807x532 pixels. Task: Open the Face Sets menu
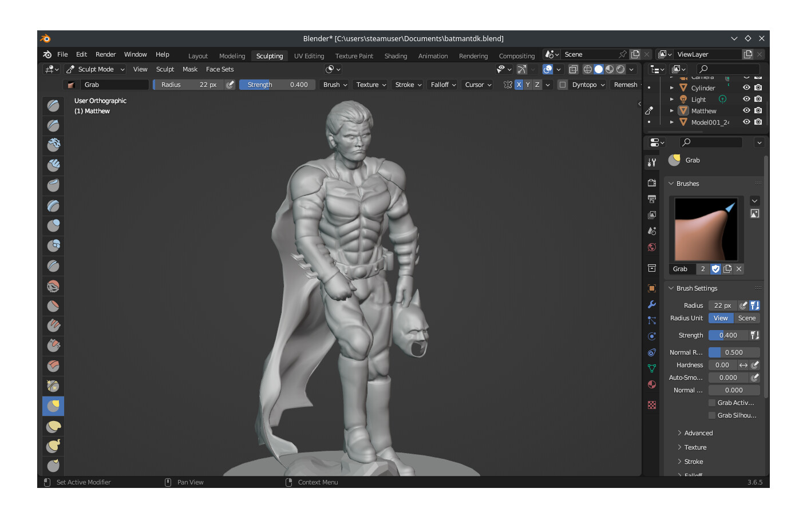[220, 69]
